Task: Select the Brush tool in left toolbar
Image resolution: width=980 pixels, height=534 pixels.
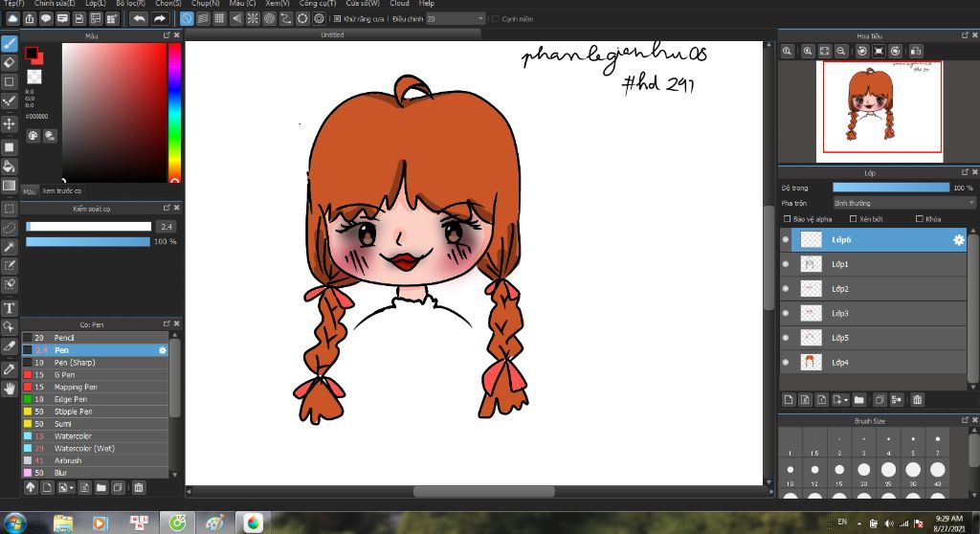Action: coord(10,44)
